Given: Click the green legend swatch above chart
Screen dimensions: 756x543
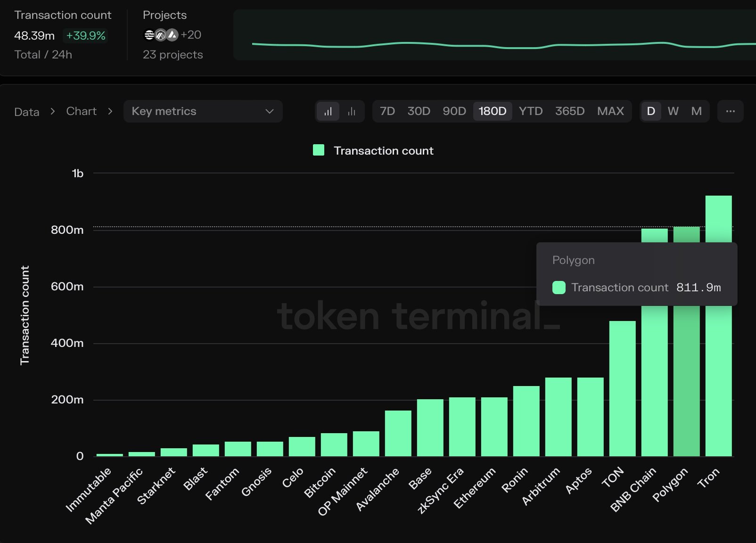Looking at the screenshot, I should (319, 150).
